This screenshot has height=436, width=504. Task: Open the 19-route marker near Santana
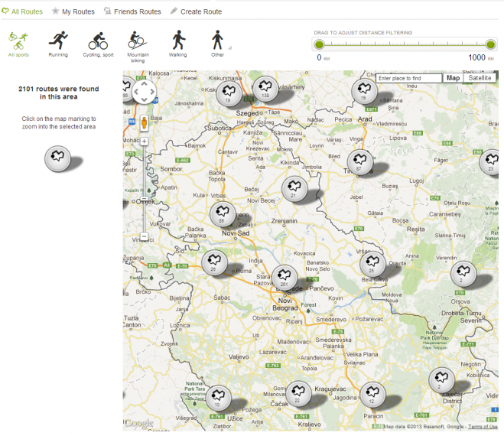364,91
